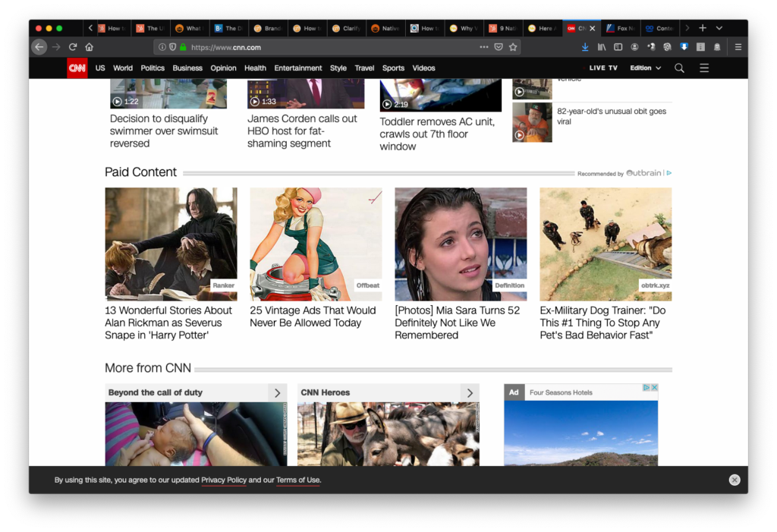Open the CNN hamburger section menu
Viewport: 777px width, 532px height.
click(x=704, y=68)
